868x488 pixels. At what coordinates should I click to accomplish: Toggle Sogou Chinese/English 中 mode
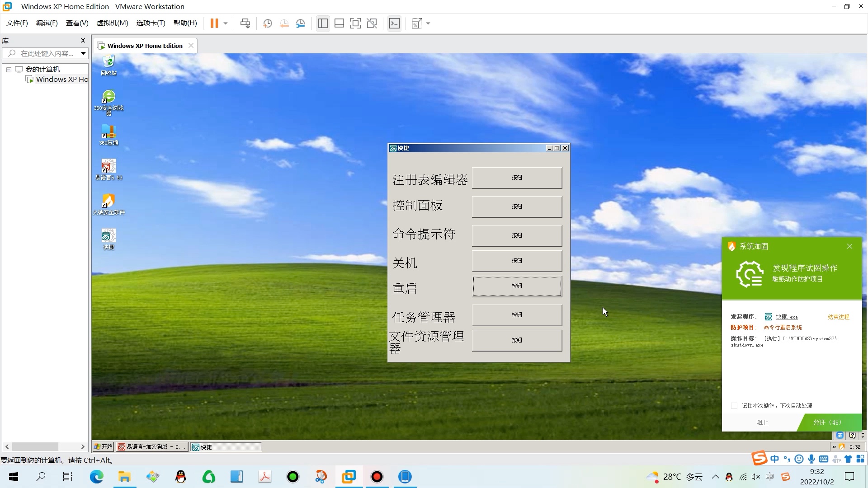point(774,459)
